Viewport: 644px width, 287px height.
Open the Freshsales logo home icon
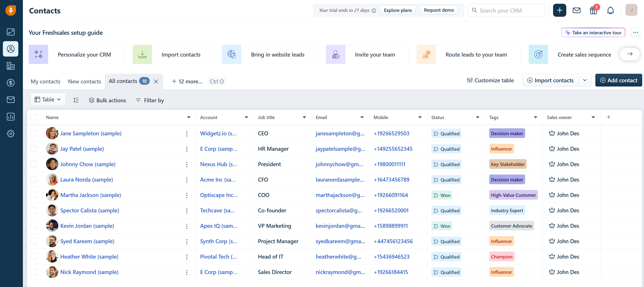tap(11, 10)
